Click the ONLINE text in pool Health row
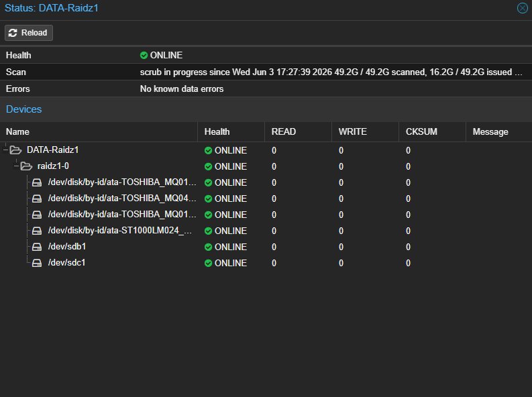This screenshot has width=532, height=397. (x=166, y=55)
